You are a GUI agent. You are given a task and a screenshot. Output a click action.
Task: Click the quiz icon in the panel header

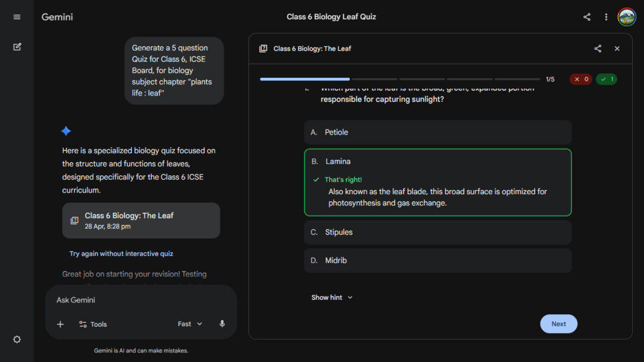click(x=263, y=48)
